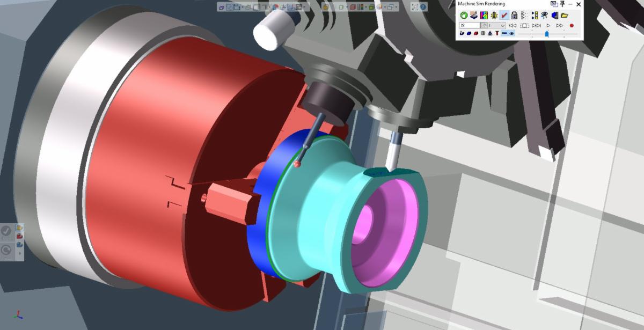The height and width of the screenshot is (330, 644).
Task: Rewind simulation to start
Action: click(513, 25)
